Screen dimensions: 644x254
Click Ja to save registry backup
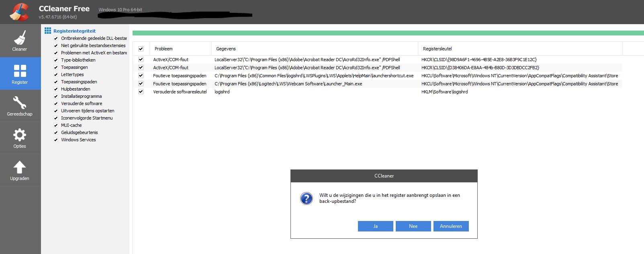pyautogui.click(x=376, y=226)
